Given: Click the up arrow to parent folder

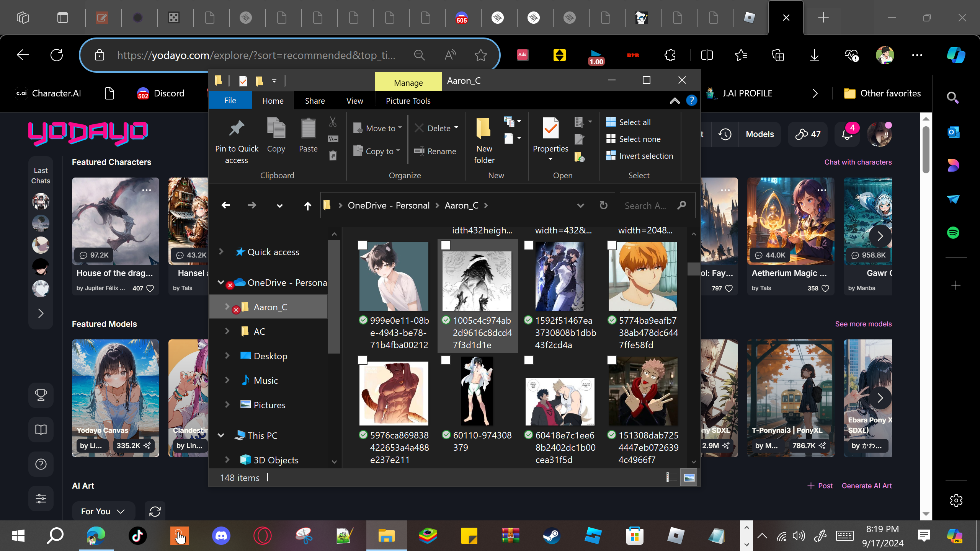Looking at the screenshot, I should tap(307, 206).
